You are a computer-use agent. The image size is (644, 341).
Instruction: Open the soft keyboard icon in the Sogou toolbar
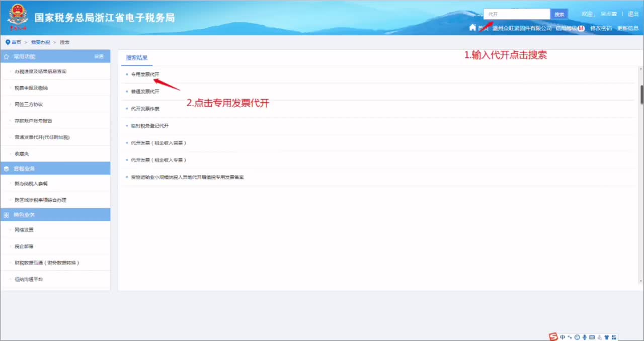[592, 336]
